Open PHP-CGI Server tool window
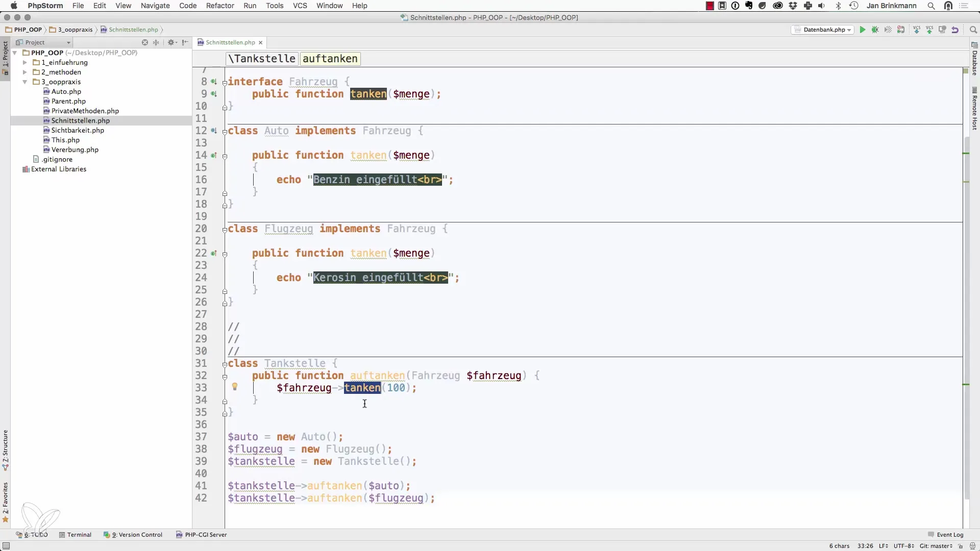Image resolution: width=980 pixels, height=551 pixels. pyautogui.click(x=202, y=535)
